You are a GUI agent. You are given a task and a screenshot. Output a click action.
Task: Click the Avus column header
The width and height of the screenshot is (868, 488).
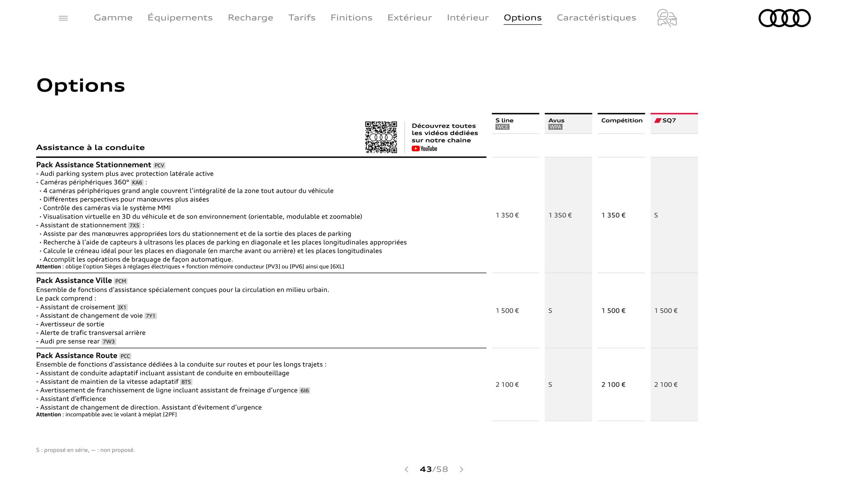pos(568,123)
